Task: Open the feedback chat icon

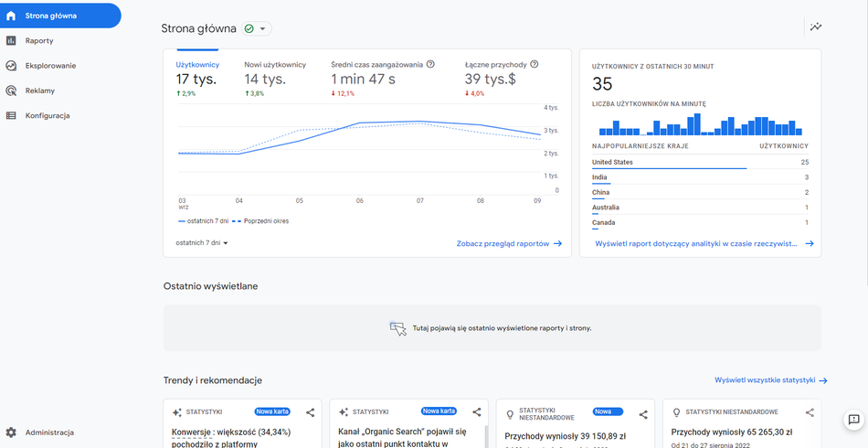Action: pyautogui.click(x=853, y=421)
